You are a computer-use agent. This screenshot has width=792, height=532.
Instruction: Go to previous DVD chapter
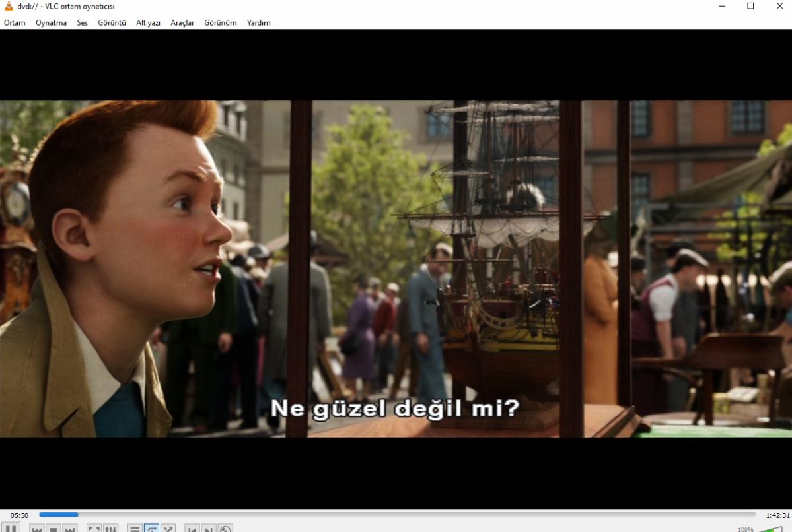pyautogui.click(x=192, y=529)
